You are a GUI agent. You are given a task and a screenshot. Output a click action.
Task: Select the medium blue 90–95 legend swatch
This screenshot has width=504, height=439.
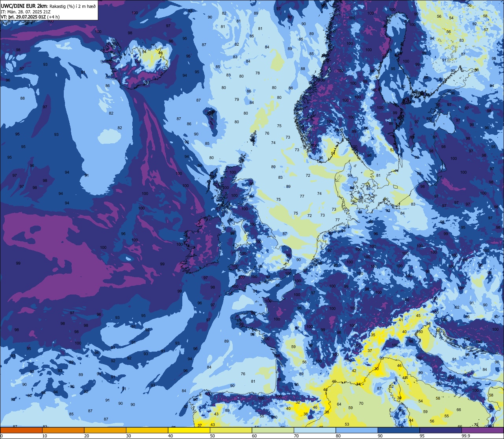point(398,430)
